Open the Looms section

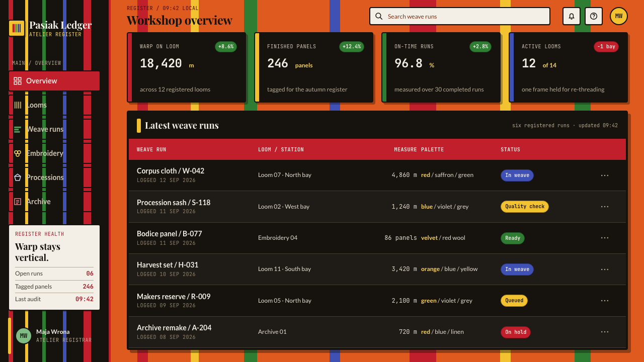[54, 105]
